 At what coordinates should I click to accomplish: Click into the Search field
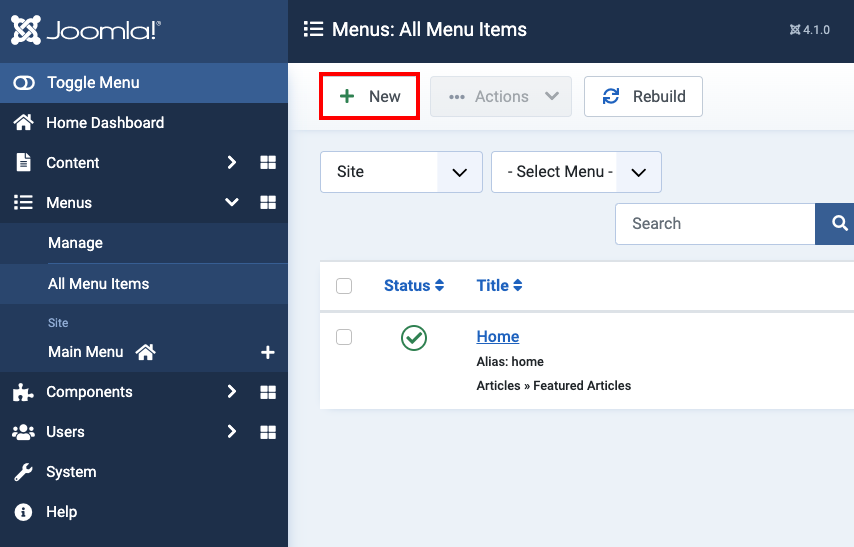click(715, 224)
